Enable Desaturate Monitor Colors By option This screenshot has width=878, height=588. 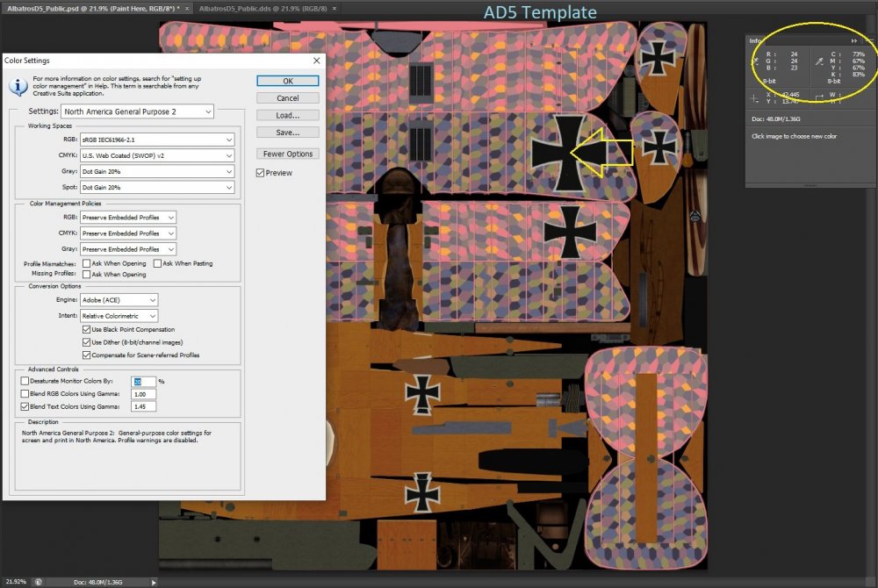click(x=25, y=382)
